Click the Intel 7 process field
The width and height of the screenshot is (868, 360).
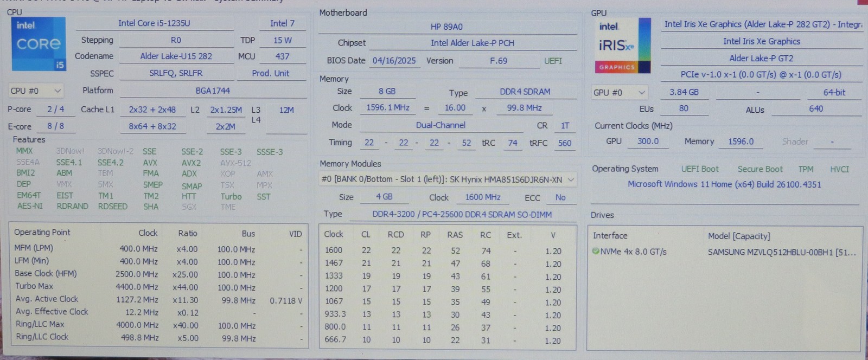click(282, 23)
